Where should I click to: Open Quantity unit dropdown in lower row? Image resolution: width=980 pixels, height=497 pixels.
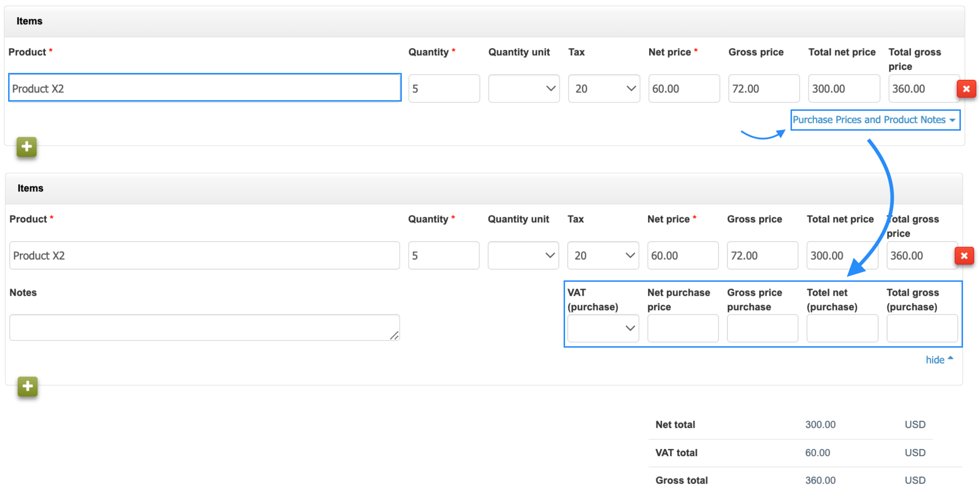point(523,256)
